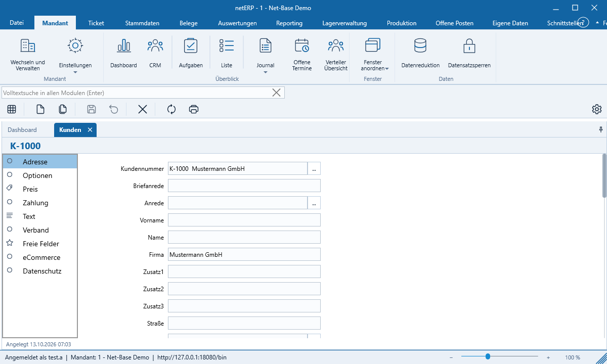Open the Stammdaten ribbon tab
This screenshot has height=364, width=607.
142,23
